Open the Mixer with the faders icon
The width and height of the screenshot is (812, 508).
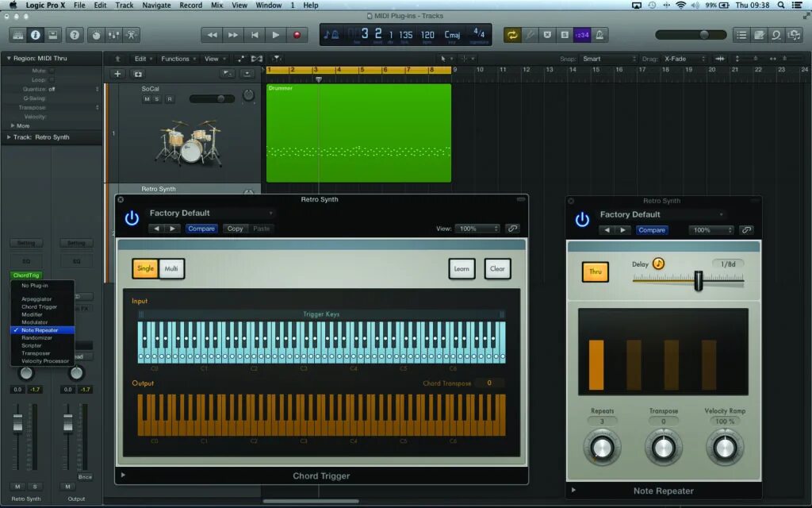[113, 35]
